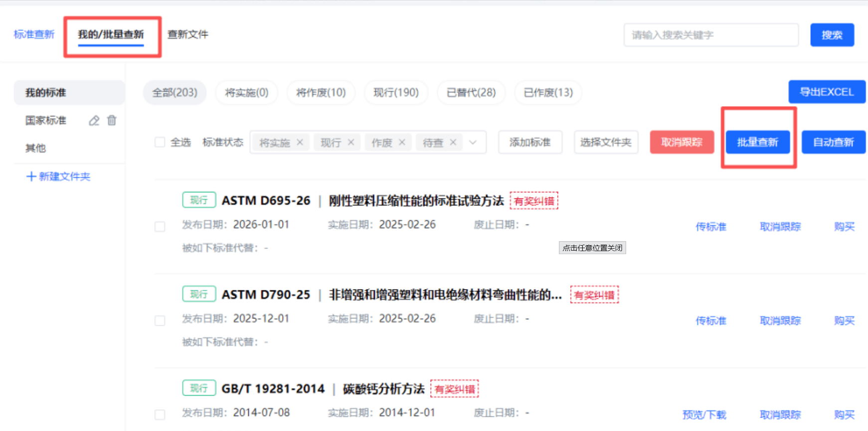Click the 导出EXCEL button
Image resolution: width=868 pixels, height=431 pixels.
point(827,92)
